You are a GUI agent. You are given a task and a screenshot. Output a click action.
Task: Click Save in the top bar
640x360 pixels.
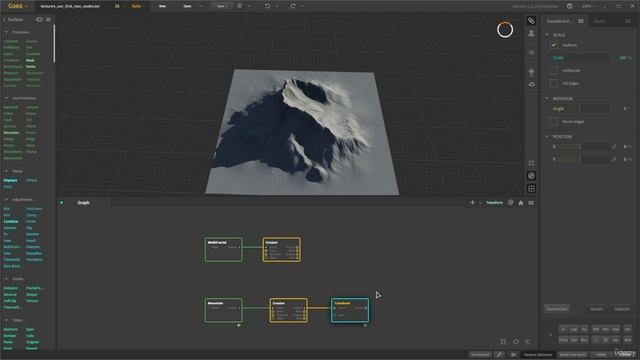[x=221, y=6]
